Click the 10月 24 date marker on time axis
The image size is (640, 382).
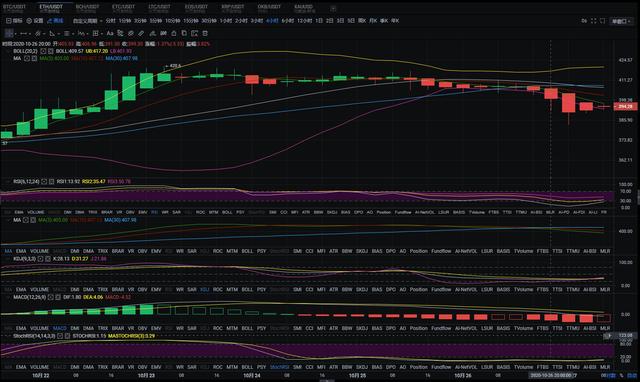click(252, 375)
